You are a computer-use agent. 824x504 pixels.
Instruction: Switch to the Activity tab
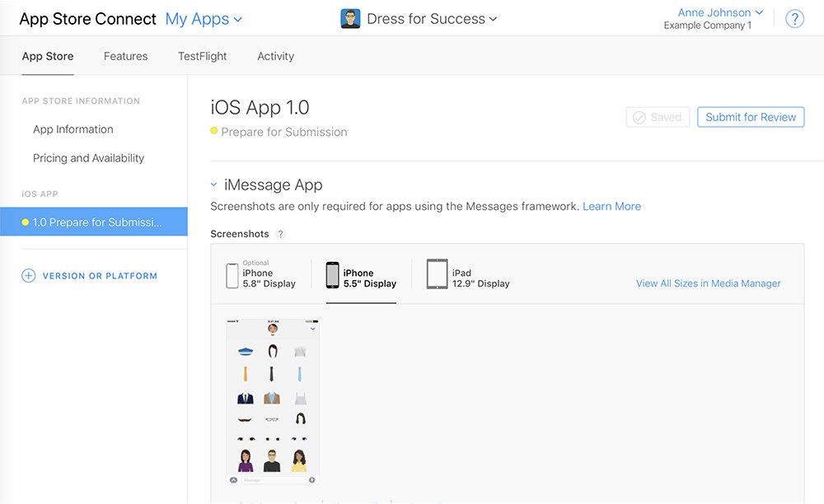point(276,56)
